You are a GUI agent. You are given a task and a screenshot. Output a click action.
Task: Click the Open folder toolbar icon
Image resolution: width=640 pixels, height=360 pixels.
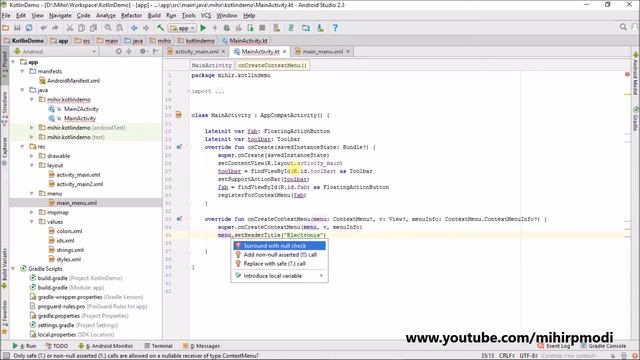[6, 28]
